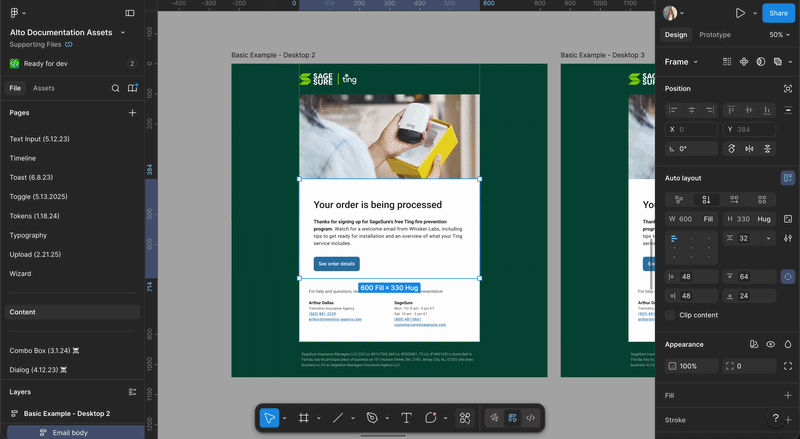Select the Line shape tool
This screenshot has width=800, height=439.
point(338,418)
